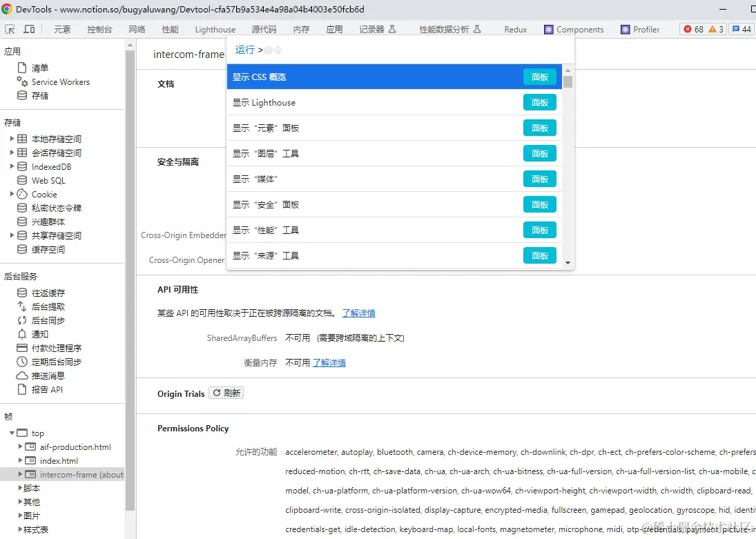Screen dimensions: 756x539
Task: Click the 付款处理程序 card icon
Action: click(22, 348)
